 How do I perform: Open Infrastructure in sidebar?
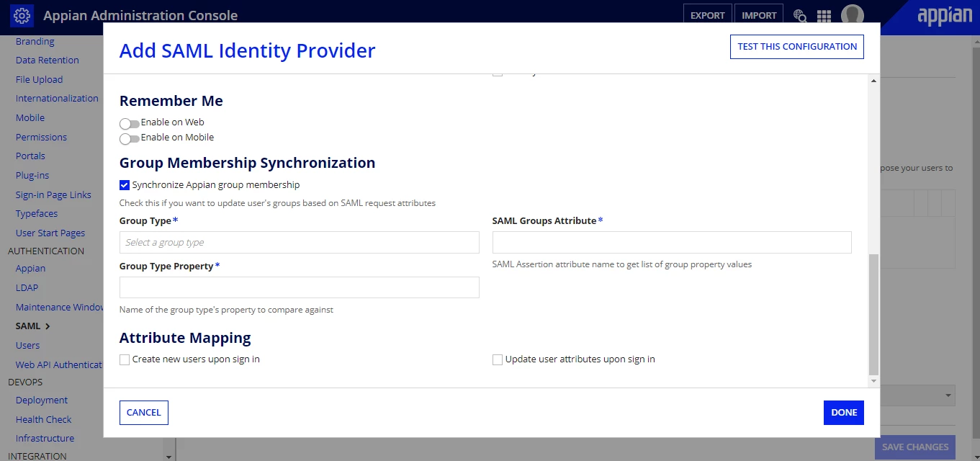coord(45,439)
